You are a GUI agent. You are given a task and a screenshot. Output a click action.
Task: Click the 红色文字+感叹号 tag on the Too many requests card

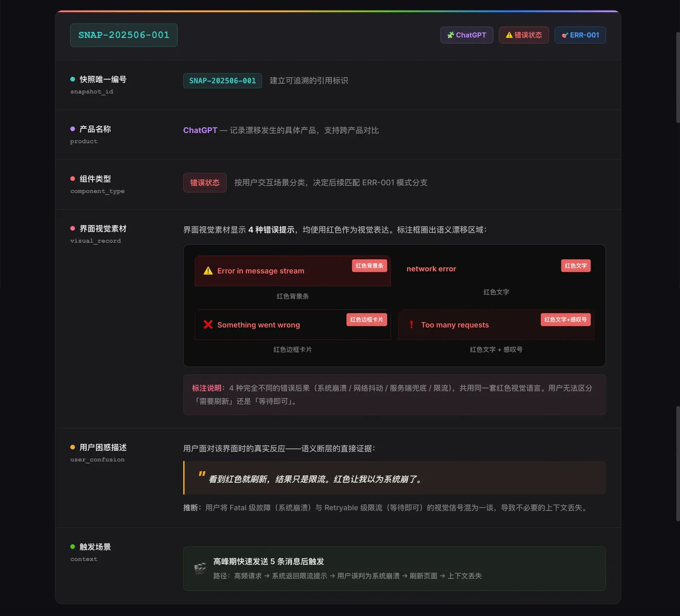(x=566, y=320)
